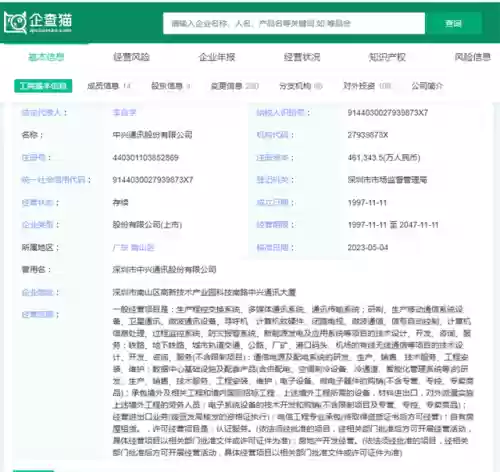Image resolution: width=500 pixels, height=472 pixels.
Task: Click company type 股份有限公司(上市)
Action: (x=147, y=225)
